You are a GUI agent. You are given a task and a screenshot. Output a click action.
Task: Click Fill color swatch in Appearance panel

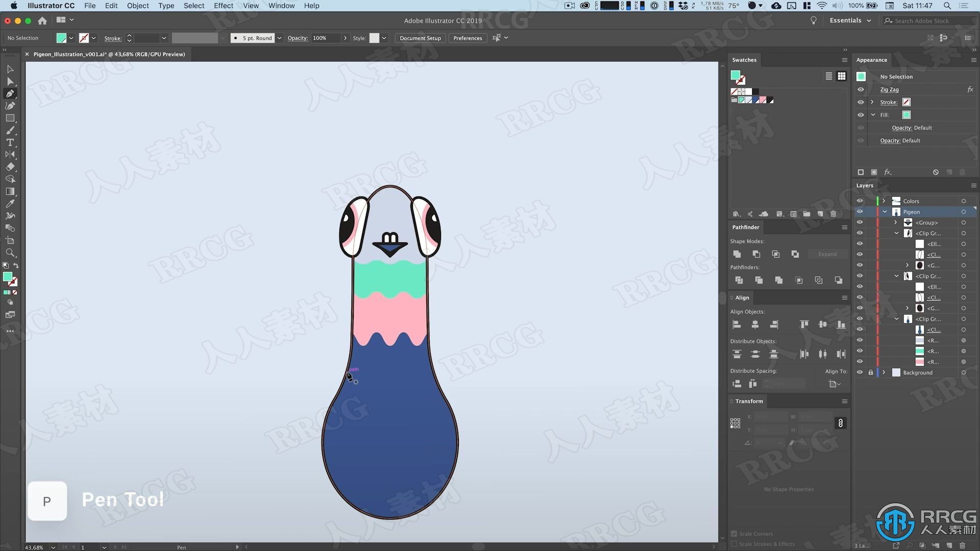pyautogui.click(x=906, y=115)
